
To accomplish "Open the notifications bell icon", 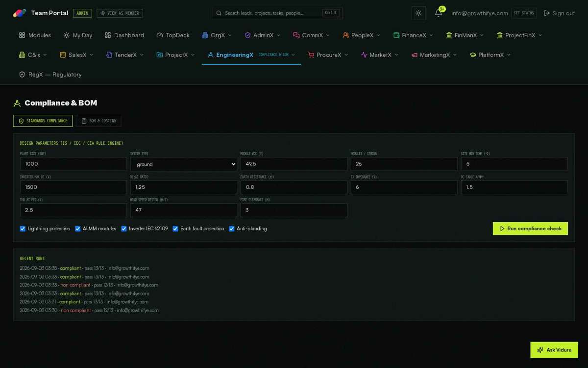I will click(439, 13).
